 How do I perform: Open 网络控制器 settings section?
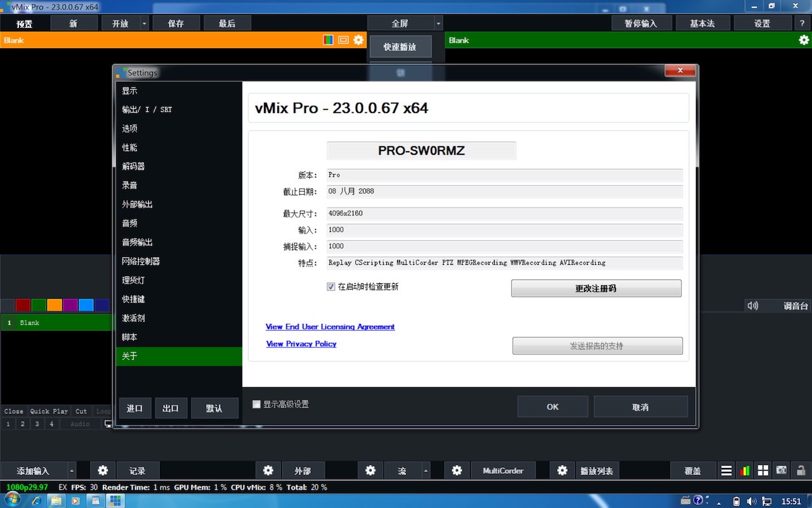click(x=179, y=261)
